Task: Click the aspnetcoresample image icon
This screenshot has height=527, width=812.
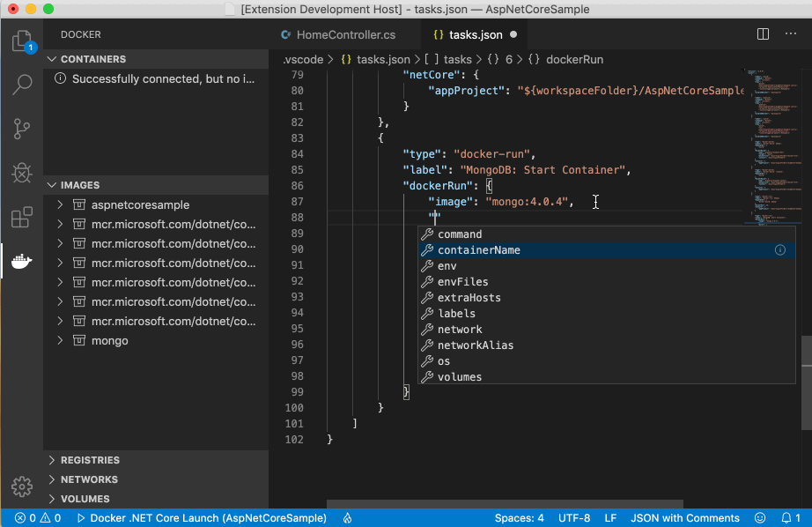Action: click(78, 204)
